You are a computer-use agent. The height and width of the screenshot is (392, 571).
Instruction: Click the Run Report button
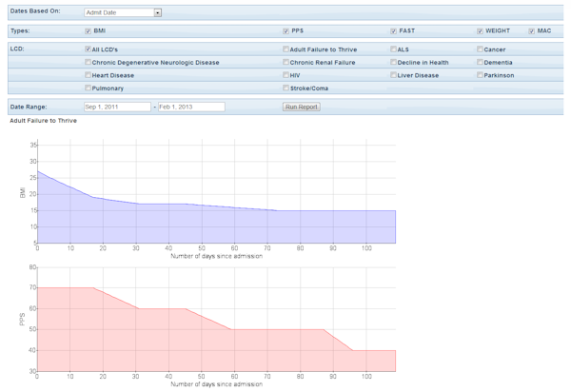click(302, 107)
